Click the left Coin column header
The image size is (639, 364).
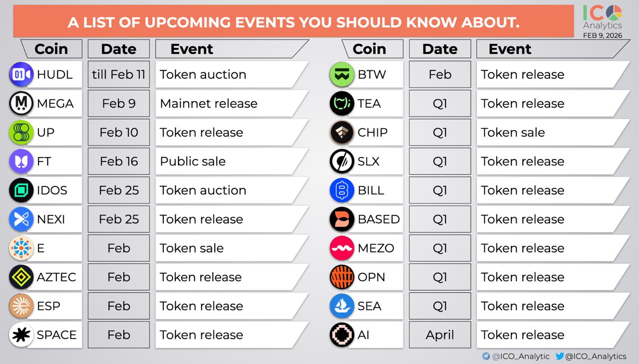pyautogui.click(x=51, y=49)
